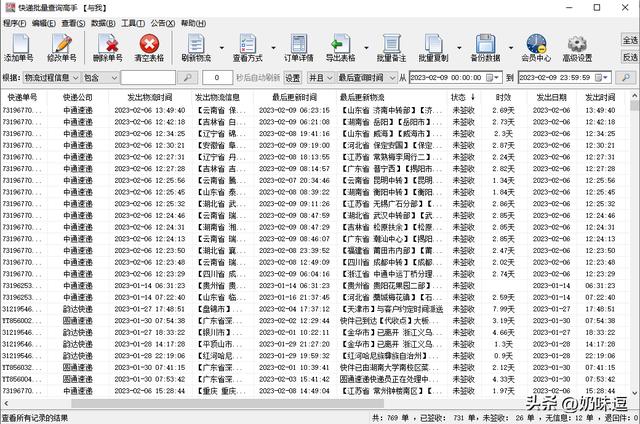Click the keyword filter text field
Screen dimensions: 640x424
pos(148,78)
